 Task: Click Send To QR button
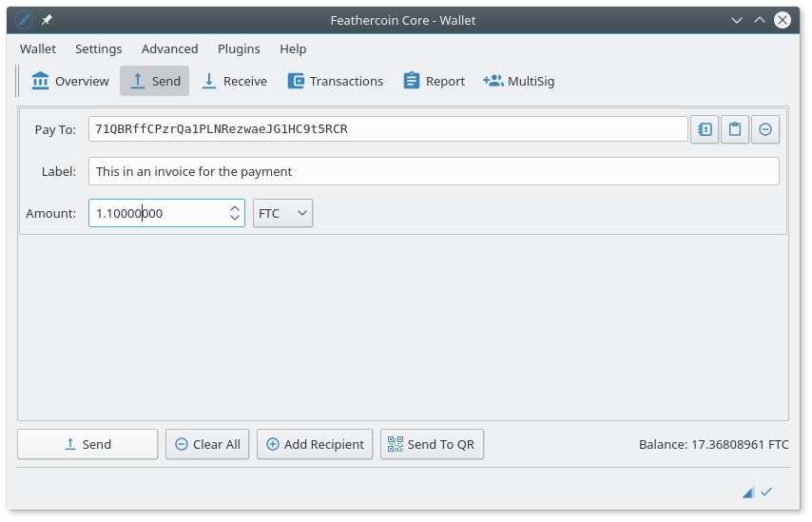click(x=432, y=444)
